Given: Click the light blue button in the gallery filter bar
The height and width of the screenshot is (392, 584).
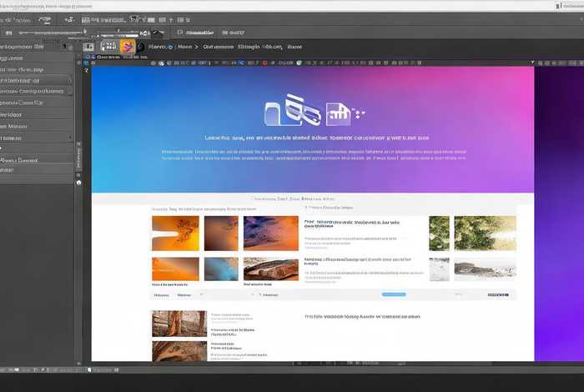Looking at the screenshot, I should [393, 294].
